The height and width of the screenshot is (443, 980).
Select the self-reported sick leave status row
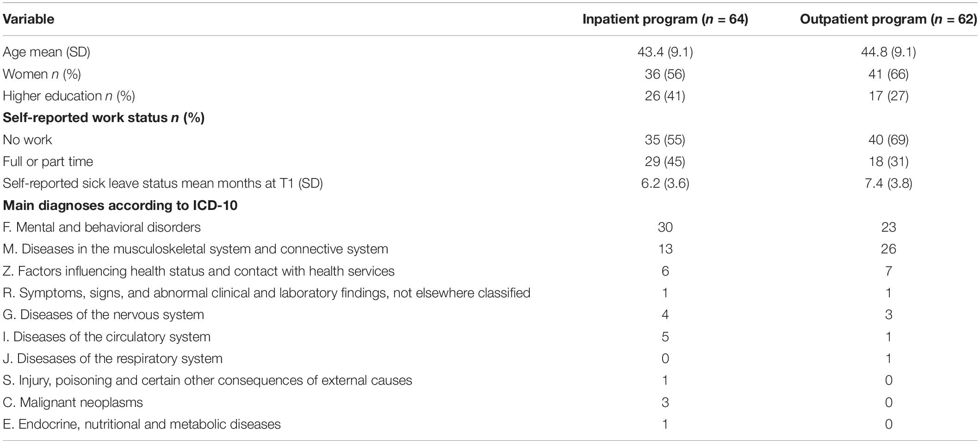tap(490, 183)
